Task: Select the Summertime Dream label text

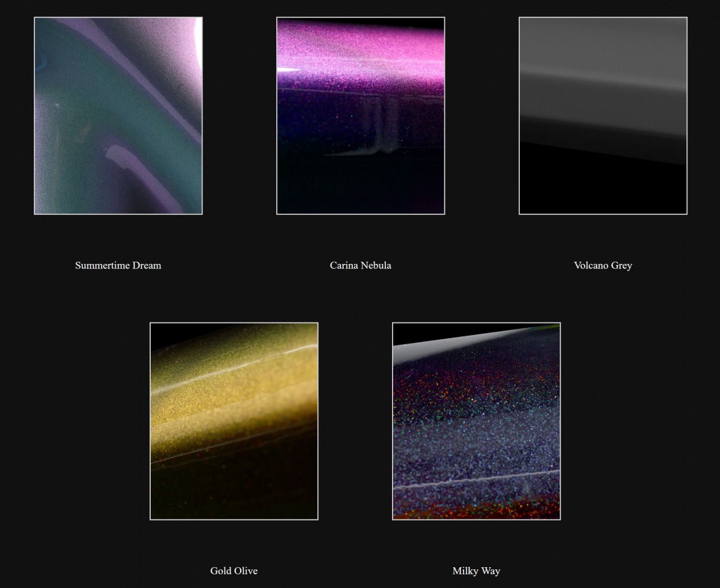Action: (118, 266)
